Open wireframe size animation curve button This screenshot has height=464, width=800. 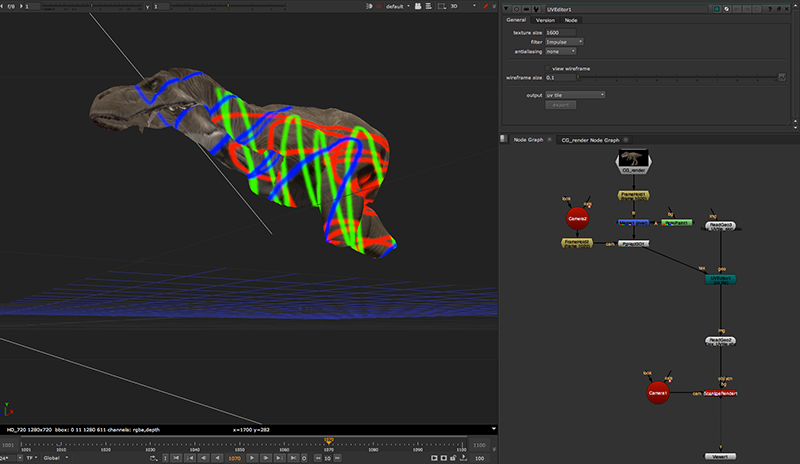tap(781, 76)
